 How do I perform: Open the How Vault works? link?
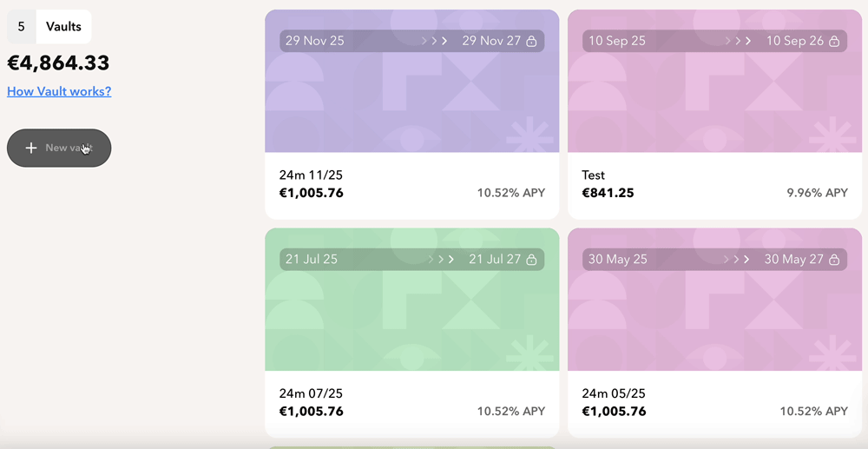point(59,91)
